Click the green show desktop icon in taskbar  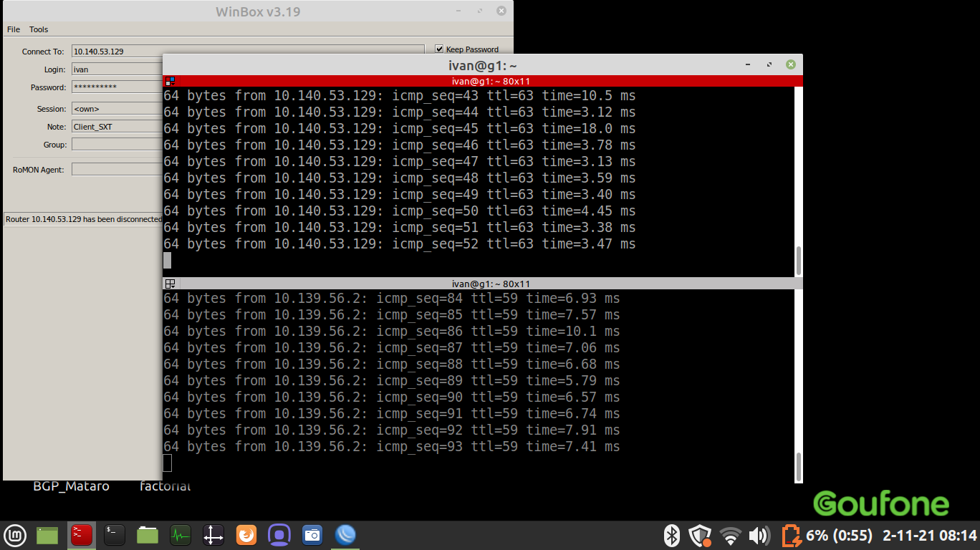(47, 535)
